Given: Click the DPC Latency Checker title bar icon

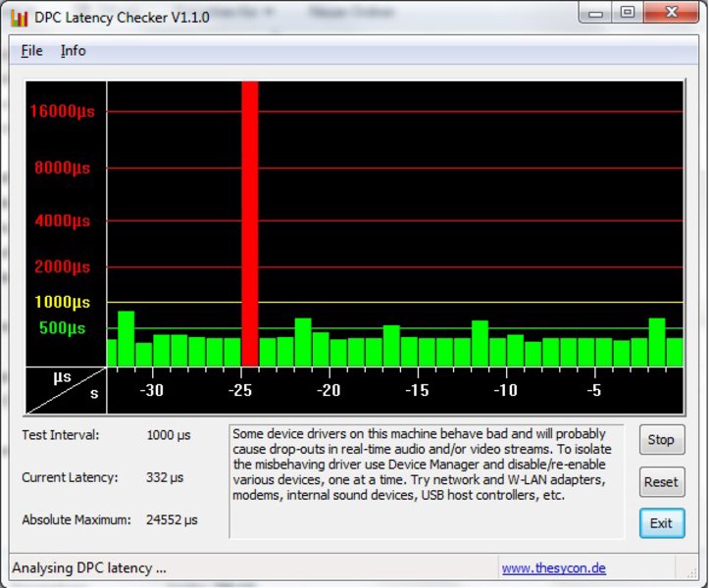Looking at the screenshot, I should (20, 18).
